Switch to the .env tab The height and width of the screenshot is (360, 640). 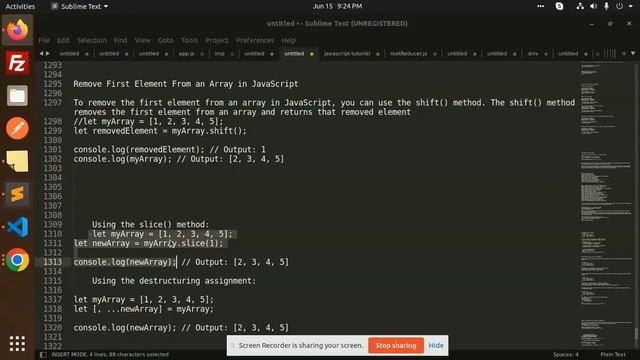[x=533, y=53]
